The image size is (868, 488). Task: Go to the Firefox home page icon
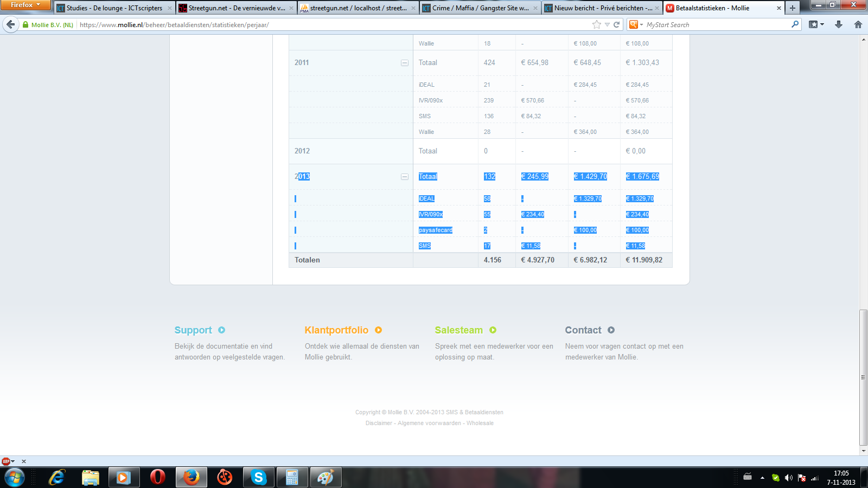tap(858, 24)
